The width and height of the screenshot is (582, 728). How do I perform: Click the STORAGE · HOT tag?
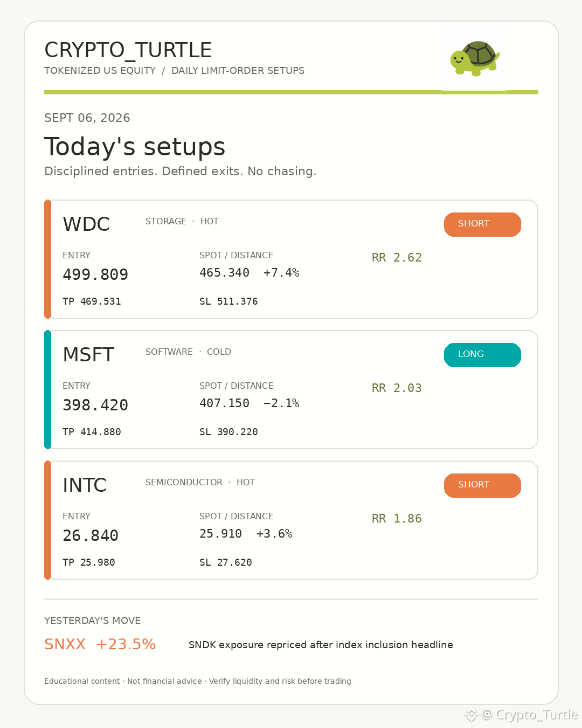point(182,222)
